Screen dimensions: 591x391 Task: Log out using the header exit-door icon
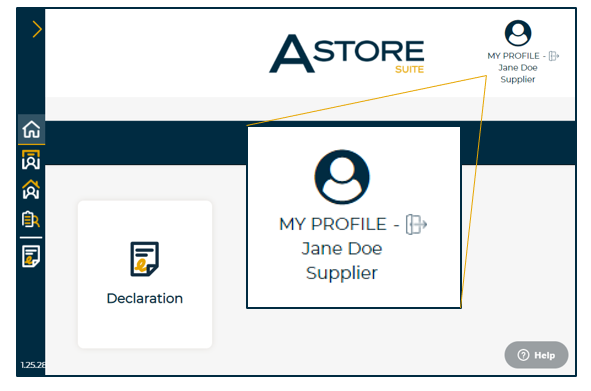click(x=554, y=56)
